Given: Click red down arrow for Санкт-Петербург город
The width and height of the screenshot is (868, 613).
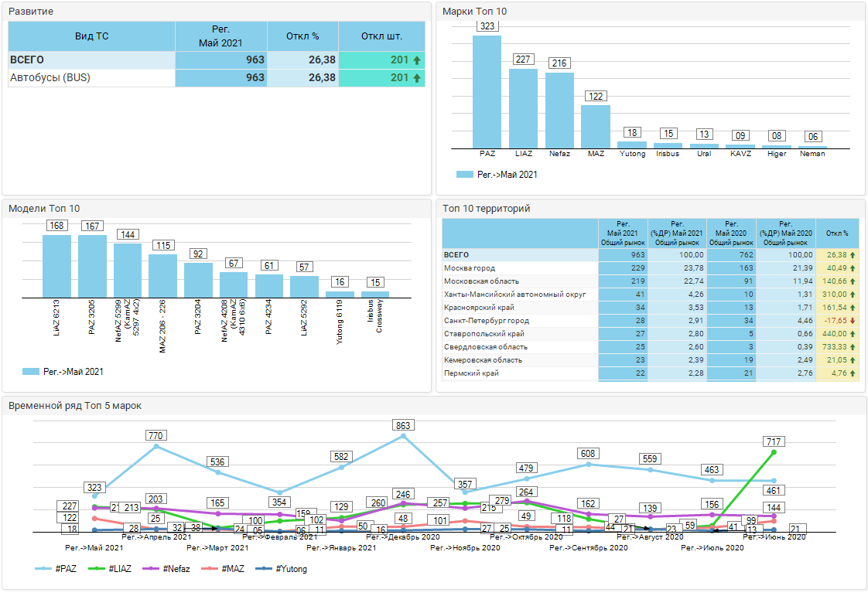Looking at the screenshot, I should coord(853,321).
